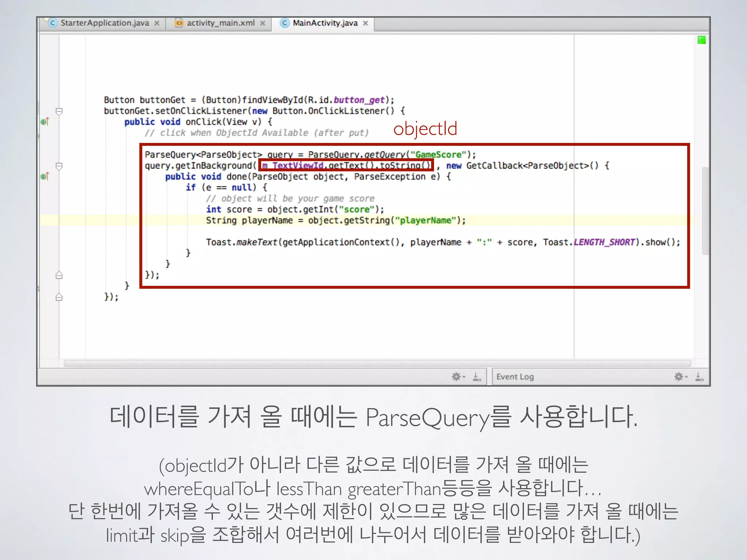This screenshot has height=560, width=747.
Task: Close the StarterApplication.java tab
Action: [157, 23]
